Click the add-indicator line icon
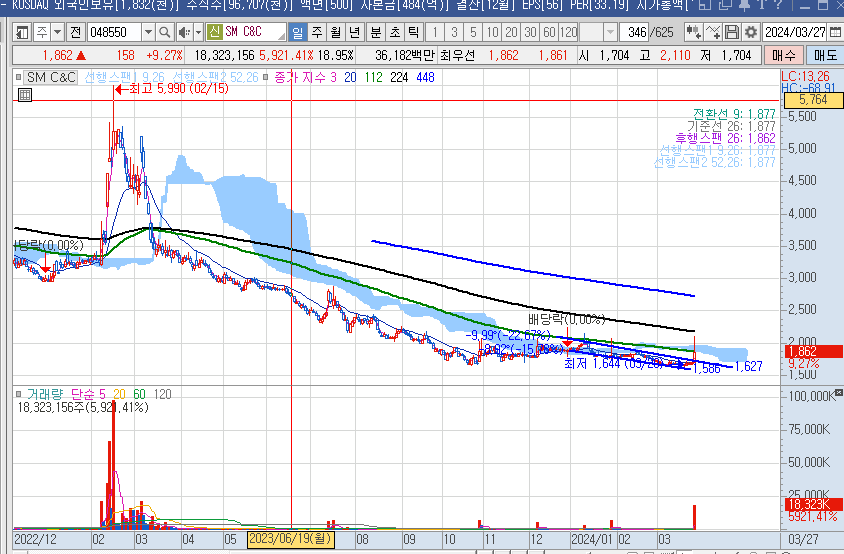Viewport: 844px width, 554px height. [713, 32]
